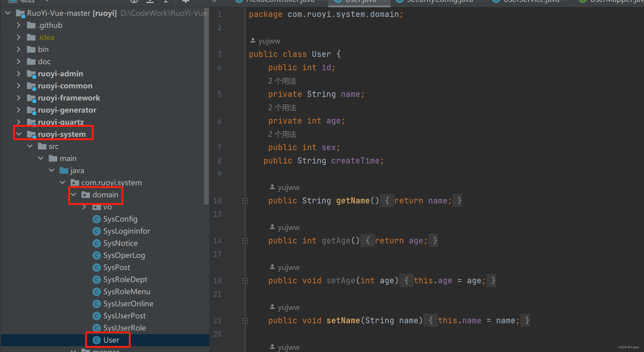Click the User class icon in tree
Viewport: 644px width, 352px height.
[x=97, y=340]
